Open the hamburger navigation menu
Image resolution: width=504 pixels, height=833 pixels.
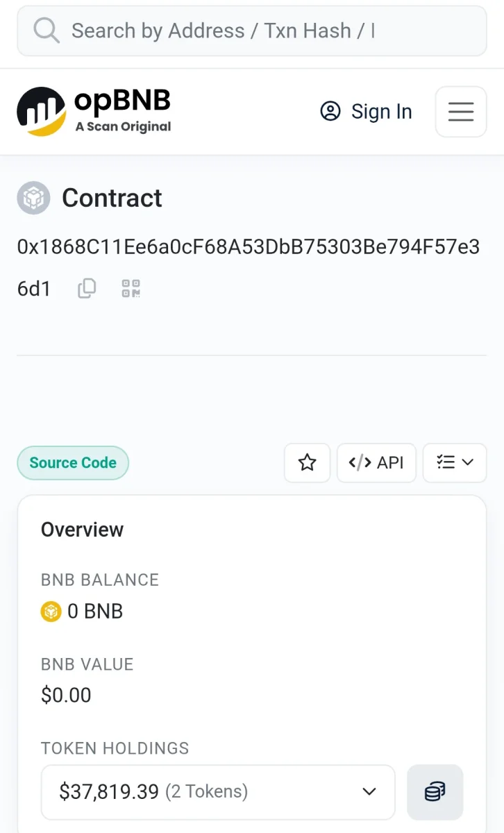click(x=461, y=112)
